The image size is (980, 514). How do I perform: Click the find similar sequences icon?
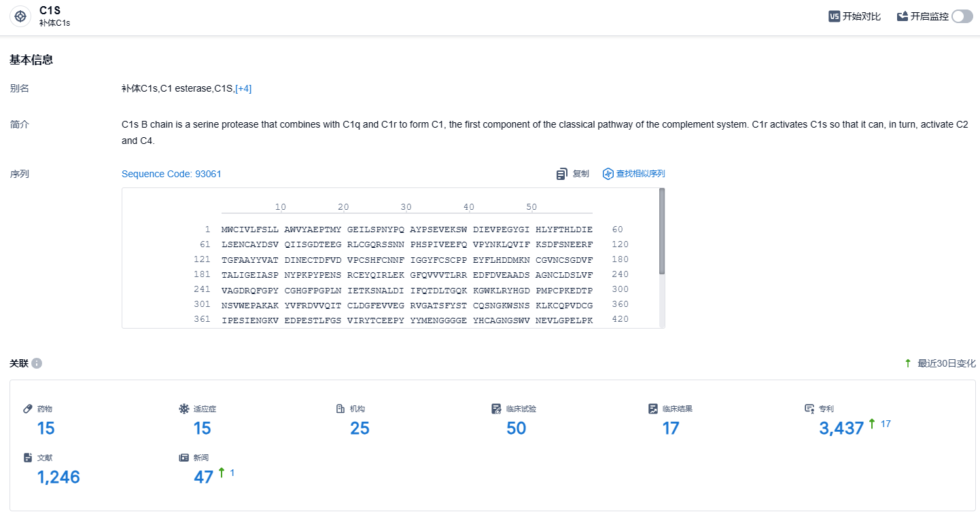click(608, 174)
